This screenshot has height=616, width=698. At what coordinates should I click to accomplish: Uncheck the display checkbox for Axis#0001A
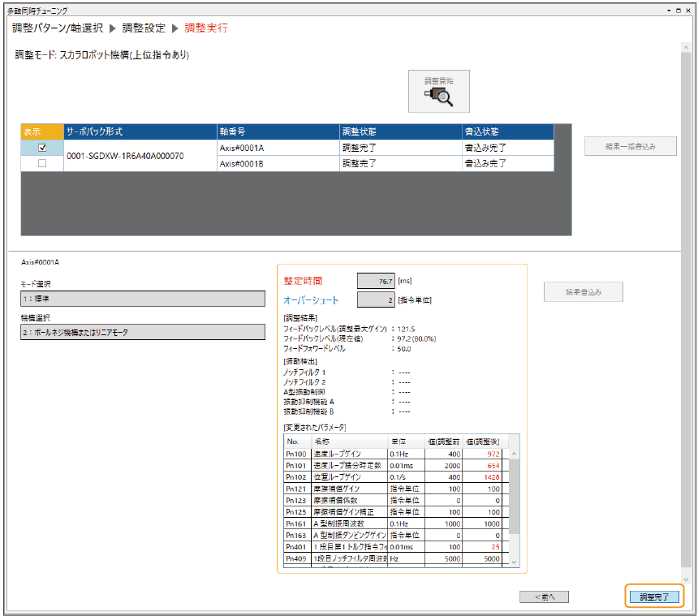tap(42, 148)
